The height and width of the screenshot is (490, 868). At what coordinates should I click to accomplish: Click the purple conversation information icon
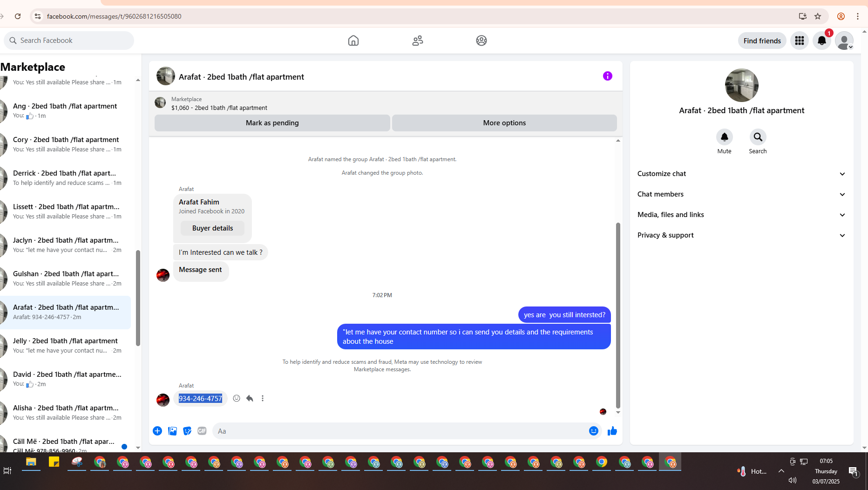[x=608, y=76]
